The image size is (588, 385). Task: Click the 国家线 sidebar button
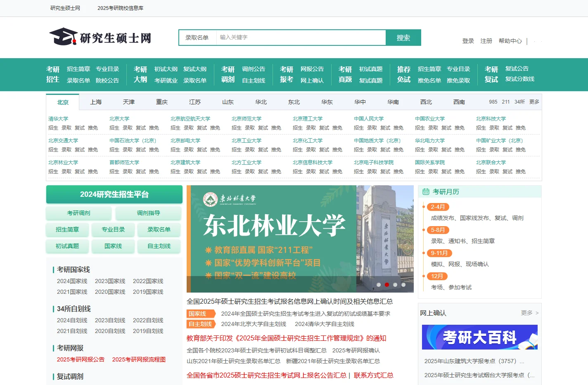point(113,246)
